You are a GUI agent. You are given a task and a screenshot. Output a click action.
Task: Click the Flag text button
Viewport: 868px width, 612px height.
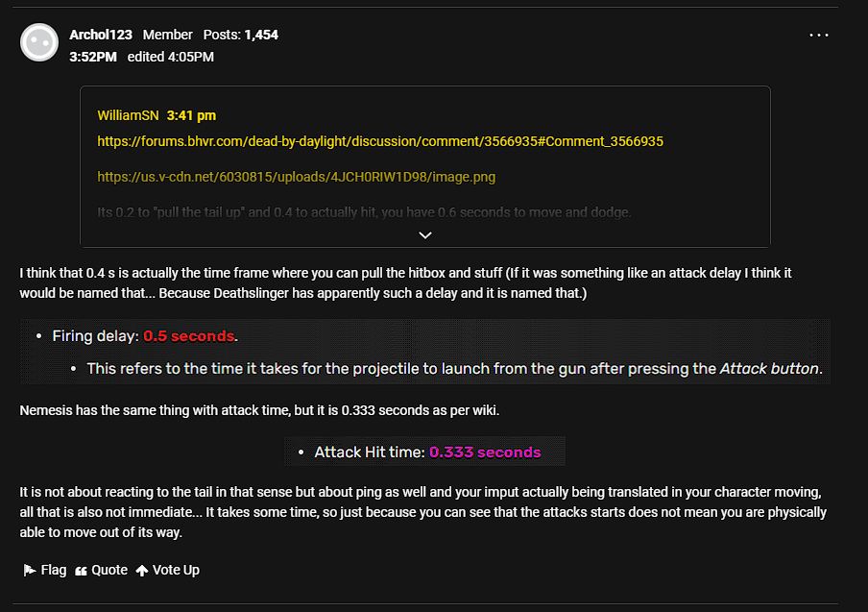click(54, 570)
